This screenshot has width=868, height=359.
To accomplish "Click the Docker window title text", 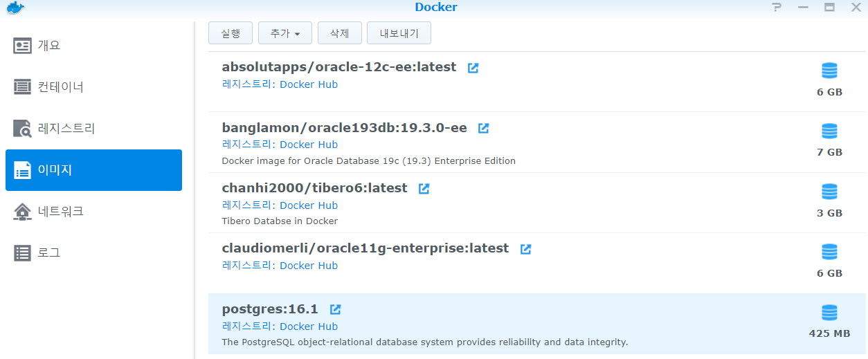I will [x=436, y=8].
